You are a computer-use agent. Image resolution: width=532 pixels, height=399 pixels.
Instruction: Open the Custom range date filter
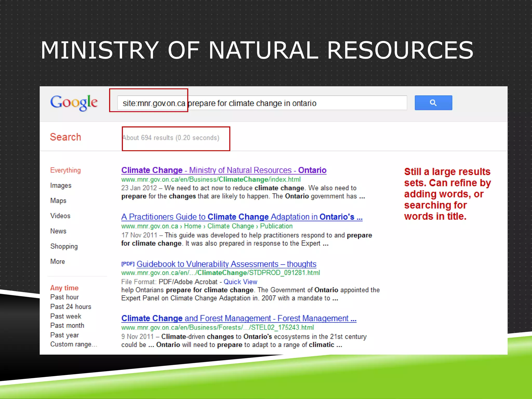pos(74,344)
